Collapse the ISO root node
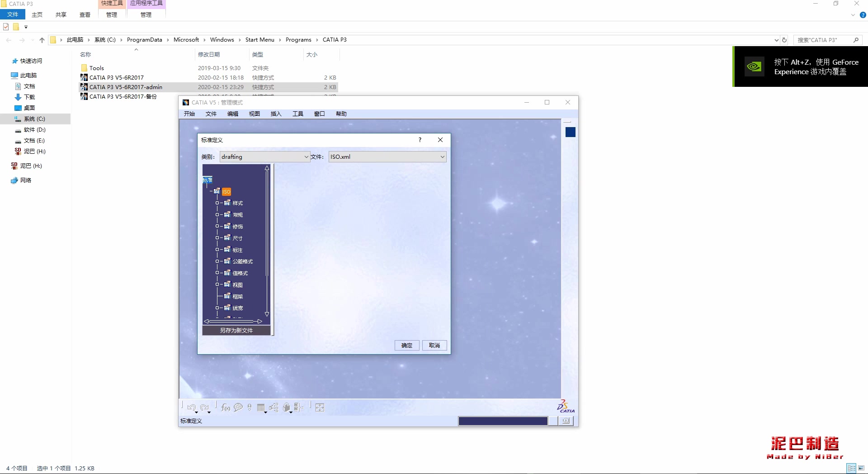 (211, 191)
